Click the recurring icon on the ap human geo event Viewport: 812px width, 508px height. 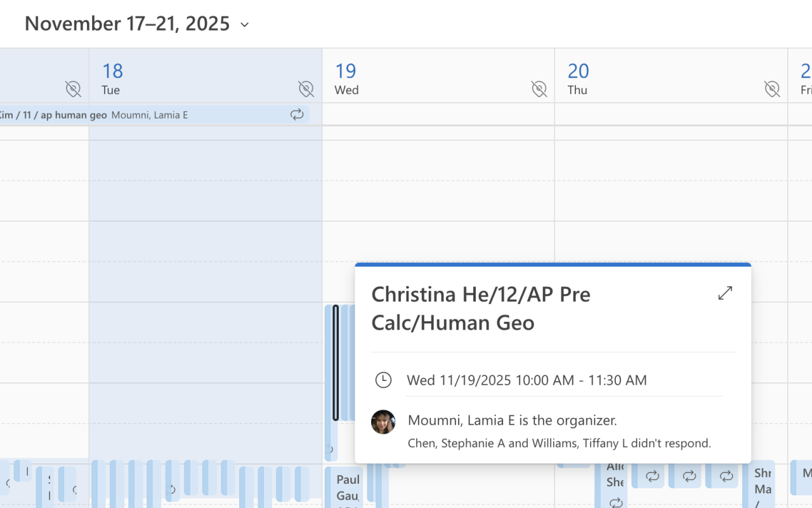click(x=297, y=115)
